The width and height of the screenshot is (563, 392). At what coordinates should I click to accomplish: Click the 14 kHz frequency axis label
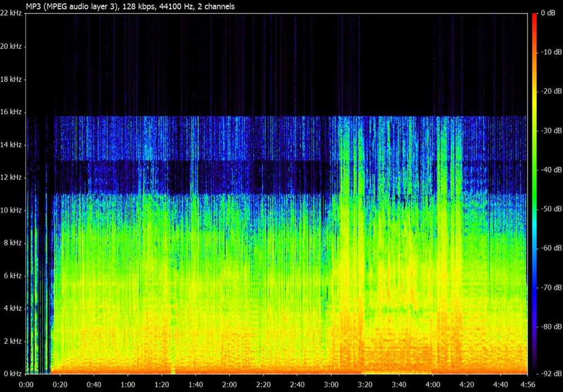click(11, 145)
